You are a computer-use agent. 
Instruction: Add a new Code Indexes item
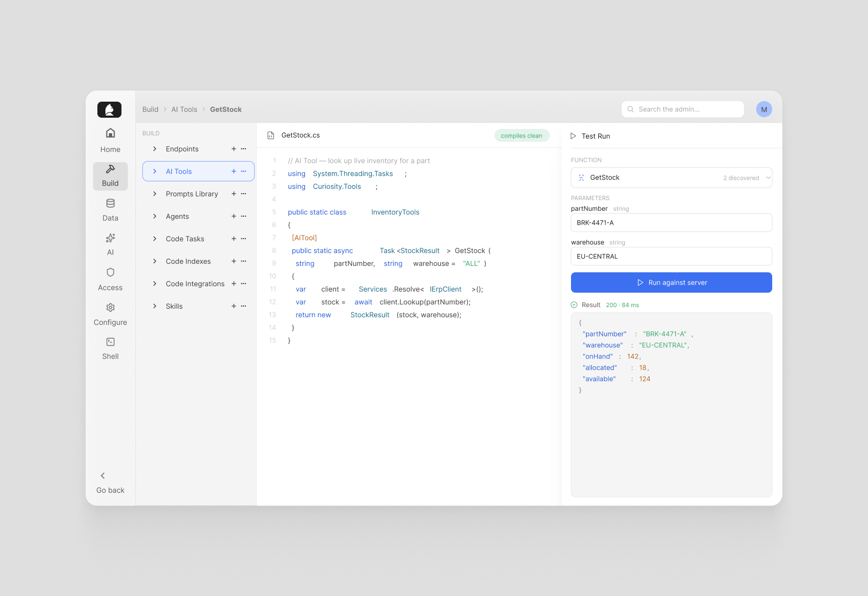click(234, 261)
